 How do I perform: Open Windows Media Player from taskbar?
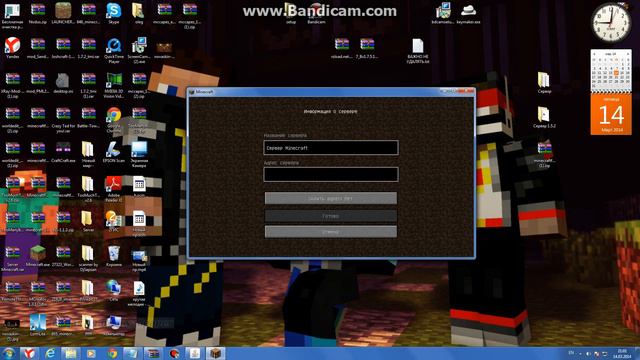pos(91,353)
